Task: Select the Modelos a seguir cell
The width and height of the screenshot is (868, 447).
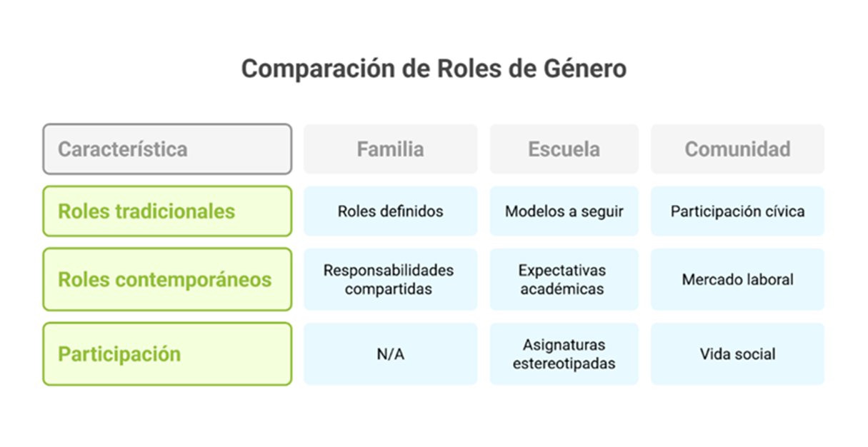Action: pyautogui.click(x=564, y=211)
